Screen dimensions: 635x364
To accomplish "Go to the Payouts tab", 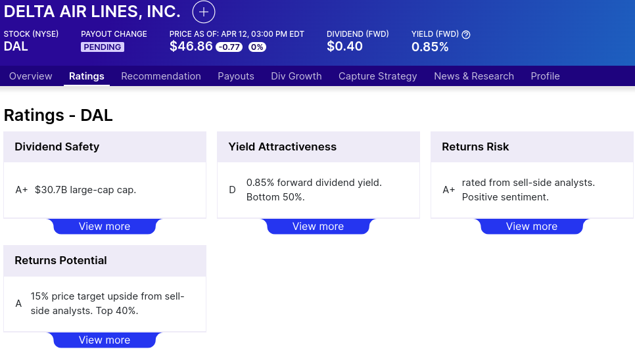I will coord(236,76).
